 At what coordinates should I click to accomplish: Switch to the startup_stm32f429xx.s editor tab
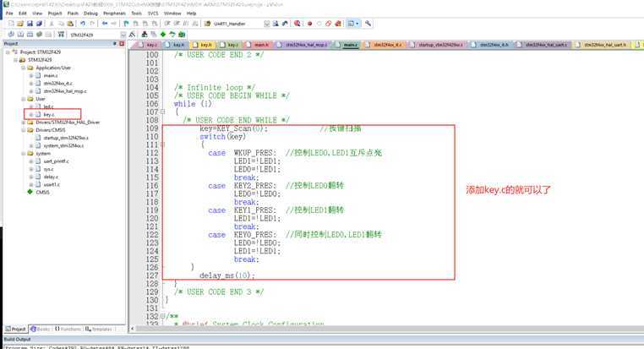[437, 45]
